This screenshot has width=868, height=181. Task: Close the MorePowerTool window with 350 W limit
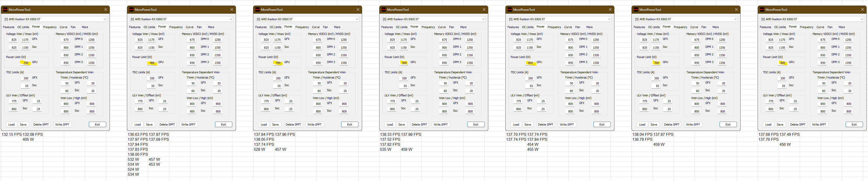(105, 9)
